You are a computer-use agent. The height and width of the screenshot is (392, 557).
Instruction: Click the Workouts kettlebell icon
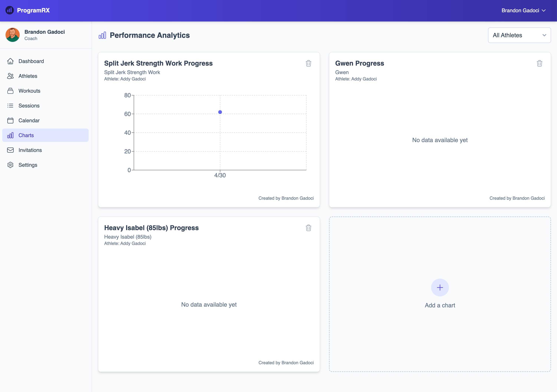pos(10,91)
